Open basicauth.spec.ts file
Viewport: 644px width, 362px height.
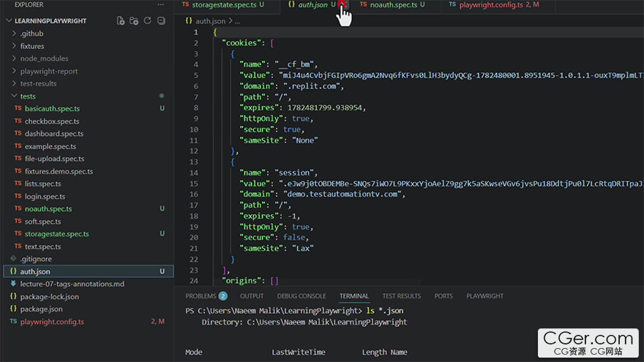pyautogui.click(x=52, y=108)
